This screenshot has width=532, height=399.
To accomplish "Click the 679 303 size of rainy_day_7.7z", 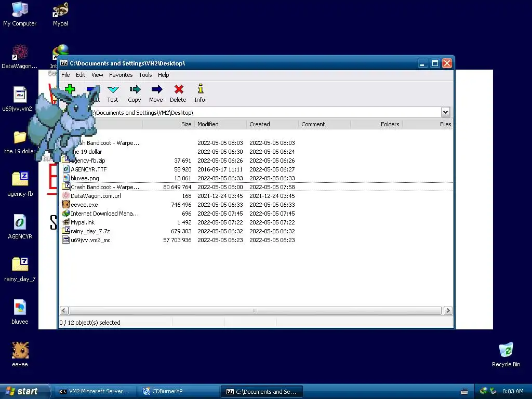I will pos(181,231).
